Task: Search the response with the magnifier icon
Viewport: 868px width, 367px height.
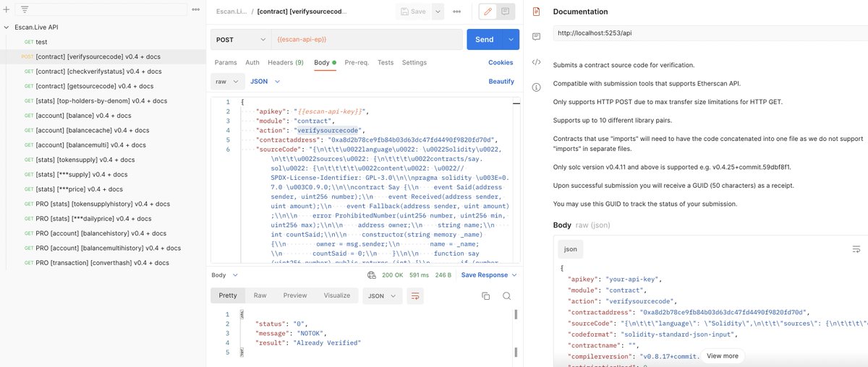Action: pyautogui.click(x=507, y=295)
